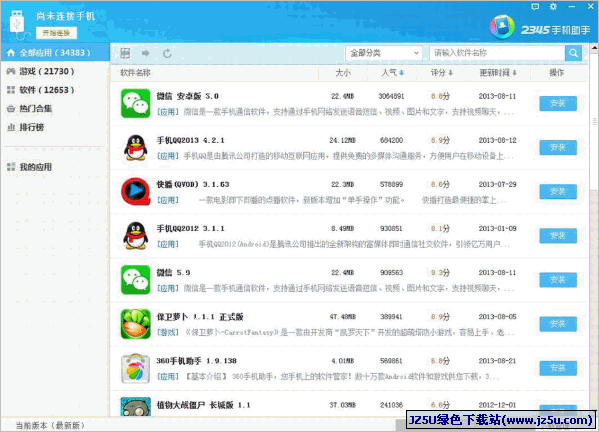
Task: Open the 全部分类 category dropdown
Action: coord(384,53)
